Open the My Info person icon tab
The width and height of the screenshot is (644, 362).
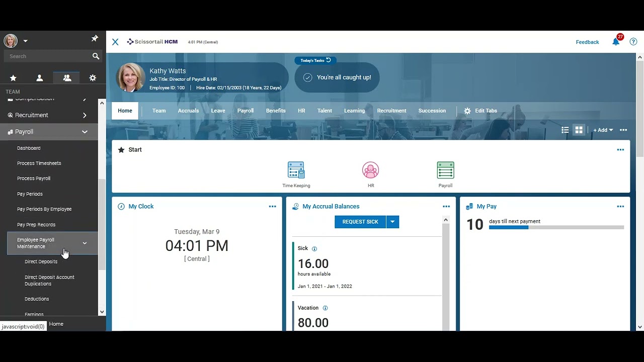click(x=40, y=78)
